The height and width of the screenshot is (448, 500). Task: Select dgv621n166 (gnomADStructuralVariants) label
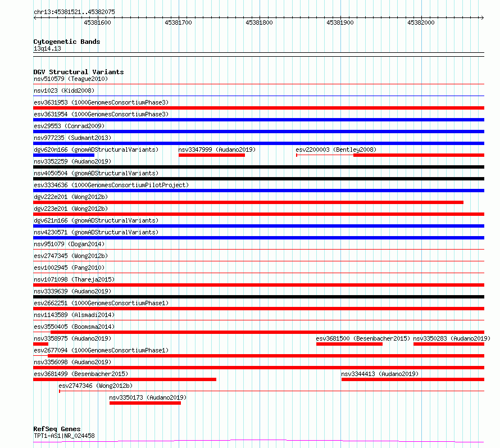pos(96,220)
